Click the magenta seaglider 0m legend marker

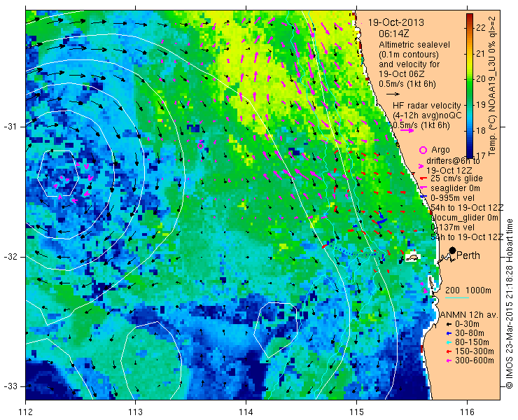pyautogui.click(x=423, y=188)
